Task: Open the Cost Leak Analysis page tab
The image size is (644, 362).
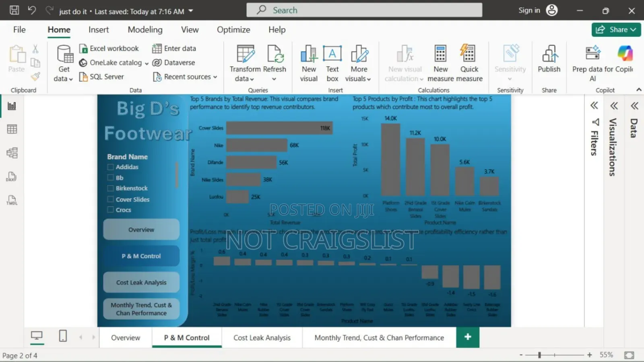Action: click(262, 337)
